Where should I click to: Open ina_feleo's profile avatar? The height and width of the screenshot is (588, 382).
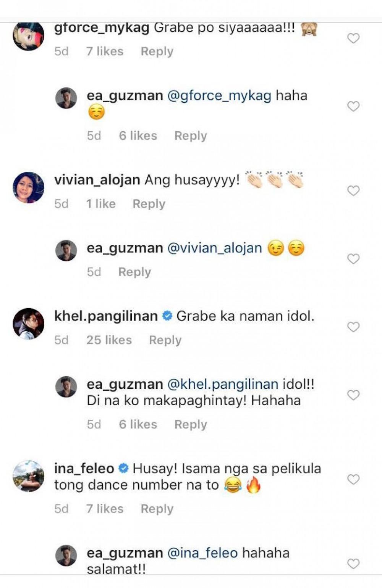coord(28,476)
